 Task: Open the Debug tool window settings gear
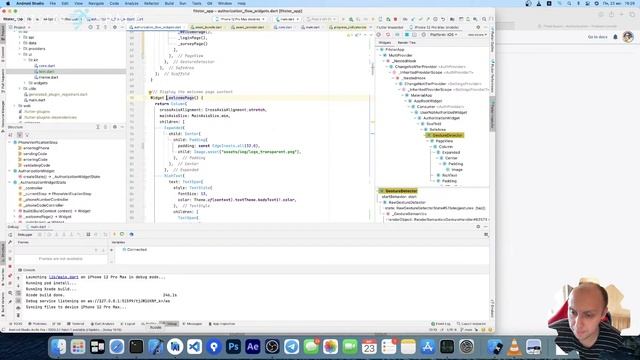pyautogui.click(x=478, y=227)
